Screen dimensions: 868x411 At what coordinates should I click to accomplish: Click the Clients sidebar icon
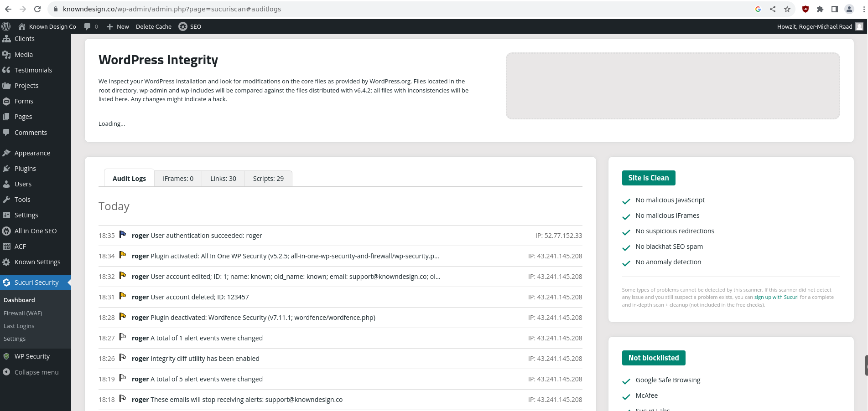click(x=6, y=39)
